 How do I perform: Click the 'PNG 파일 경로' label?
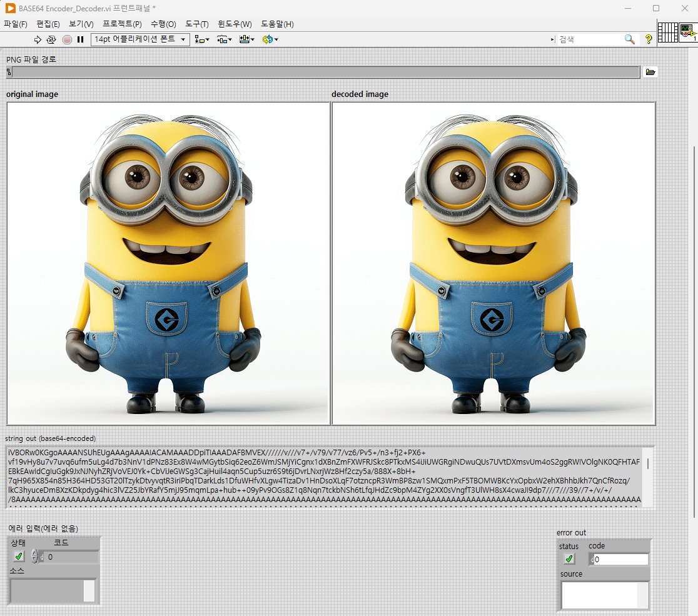pyautogui.click(x=31, y=59)
